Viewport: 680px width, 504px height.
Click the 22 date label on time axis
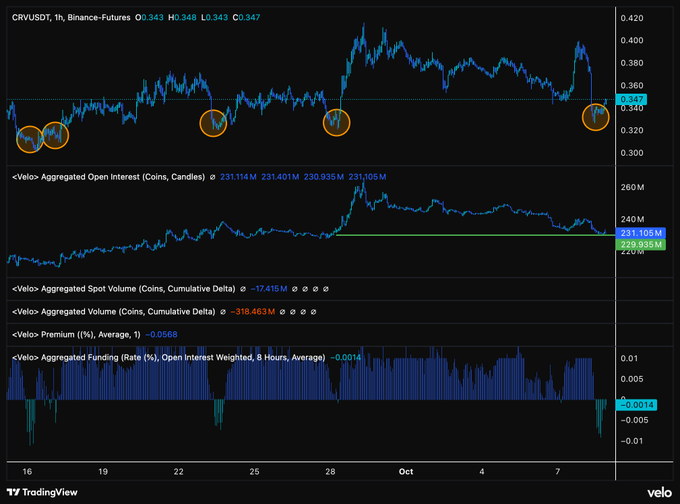[179, 471]
